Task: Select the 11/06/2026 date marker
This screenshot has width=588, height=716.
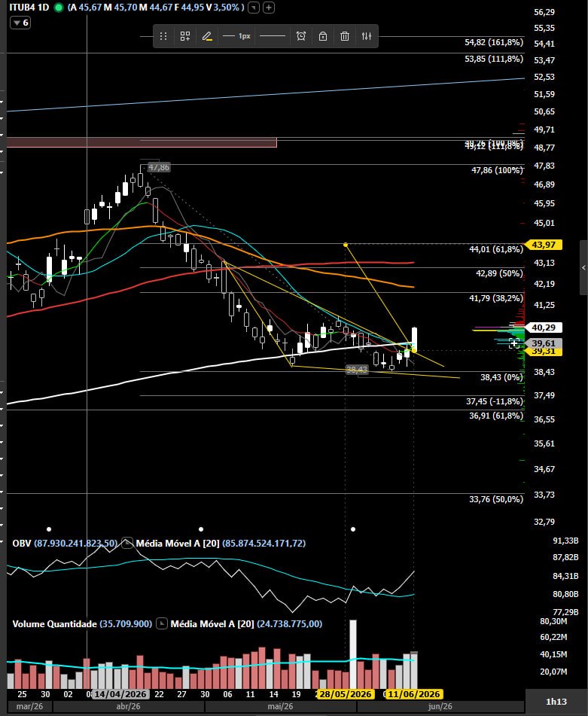Action: tap(413, 694)
